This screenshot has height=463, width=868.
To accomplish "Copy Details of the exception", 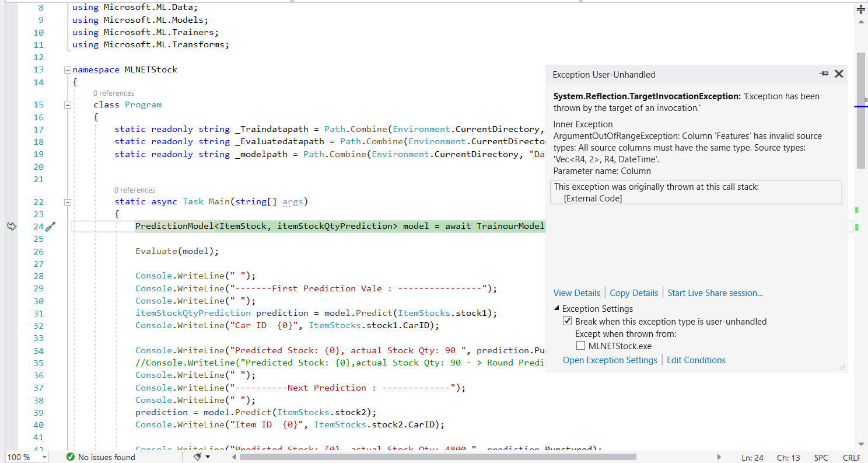I will tap(633, 293).
